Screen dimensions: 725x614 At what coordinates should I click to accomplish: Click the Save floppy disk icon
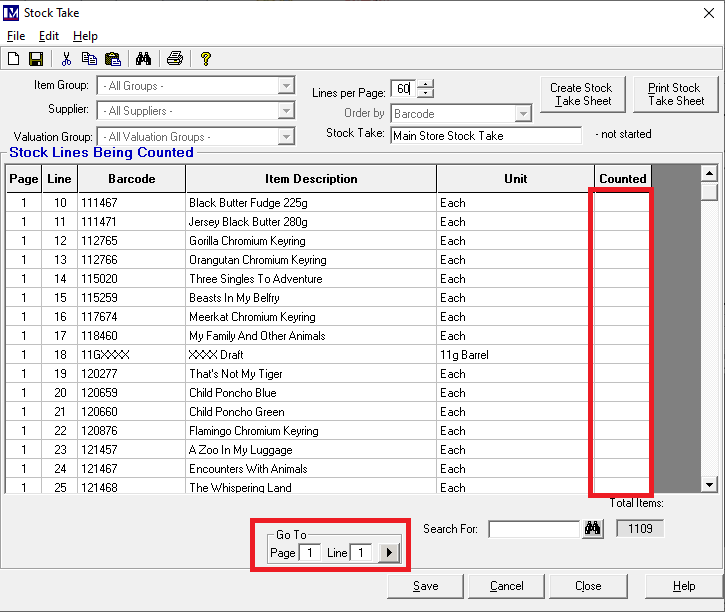tap(36, 59)
